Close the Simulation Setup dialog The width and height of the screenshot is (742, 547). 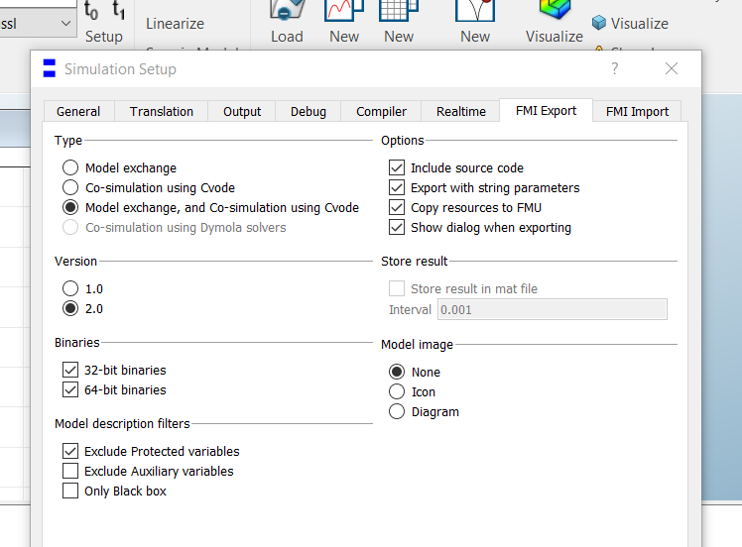click(671, 69)
